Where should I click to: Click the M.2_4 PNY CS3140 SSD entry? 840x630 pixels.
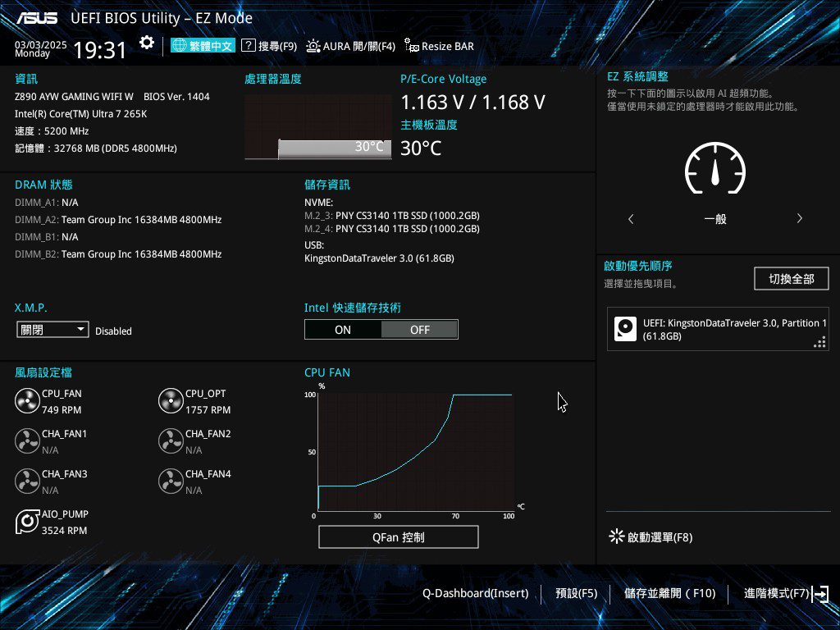tap(391, 229)
